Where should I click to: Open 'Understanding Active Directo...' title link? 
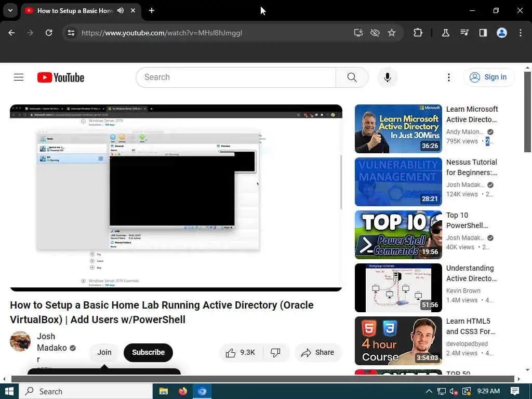coord(471,273)
